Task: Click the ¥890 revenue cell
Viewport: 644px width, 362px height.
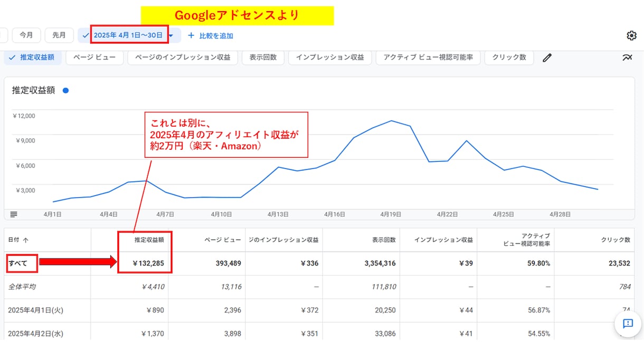Action: pos(154,310)
